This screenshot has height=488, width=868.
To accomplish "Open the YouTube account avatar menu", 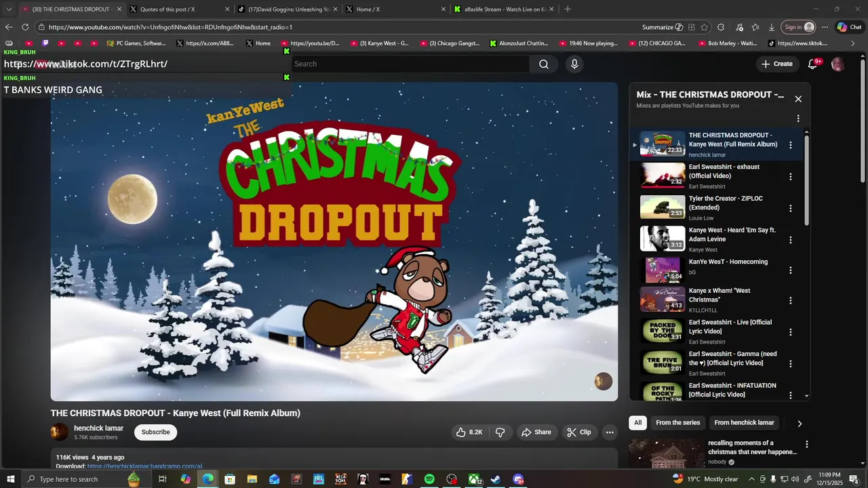I will [837, 64].
